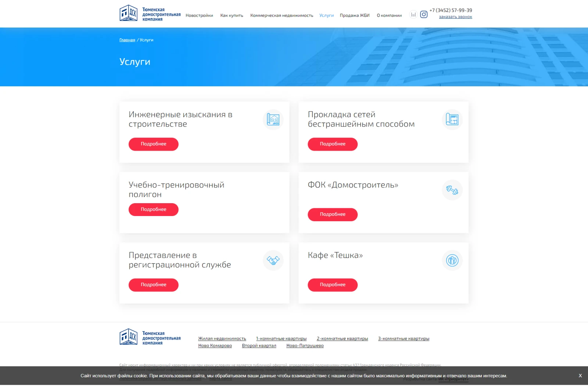Click the Услуги breadcrumb text
The height and width of the screenshot is (388, 588).
coord(147,40)
